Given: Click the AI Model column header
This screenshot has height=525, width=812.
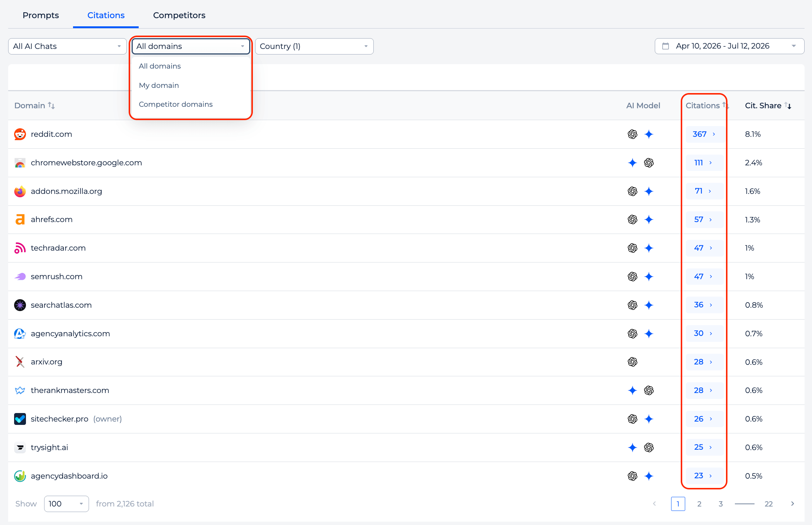Looking at the screenshot, I should coord(643,106).
